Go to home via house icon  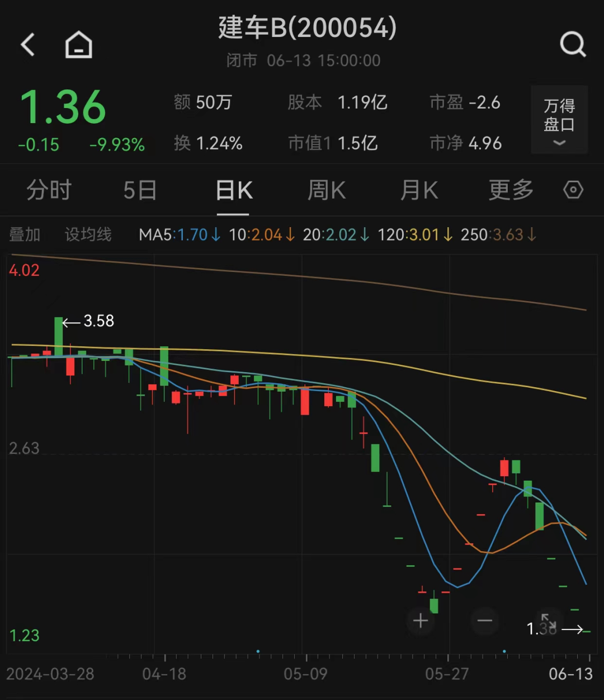click(79, 45)
